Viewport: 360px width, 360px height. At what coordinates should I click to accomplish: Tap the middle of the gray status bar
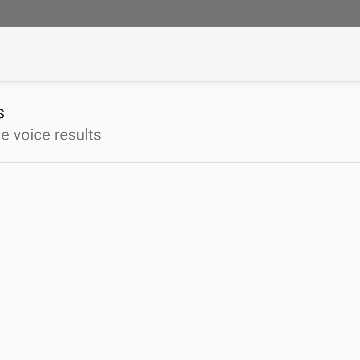180,13
